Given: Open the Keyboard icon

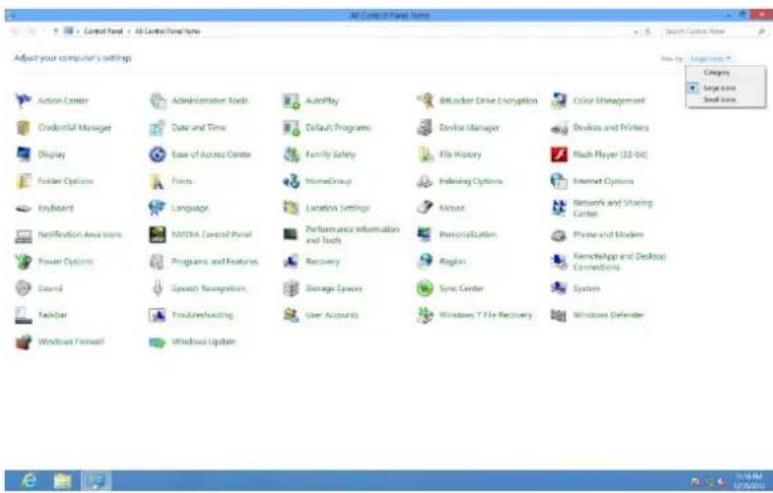Looking at the screenshot, I should 23,208.
